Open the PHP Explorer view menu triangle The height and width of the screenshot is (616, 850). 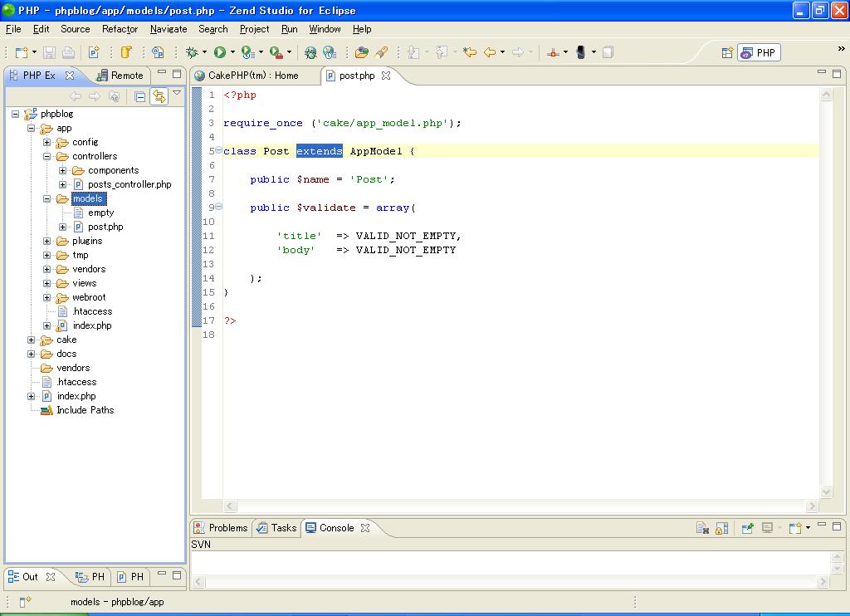click(x=177, y=94)
